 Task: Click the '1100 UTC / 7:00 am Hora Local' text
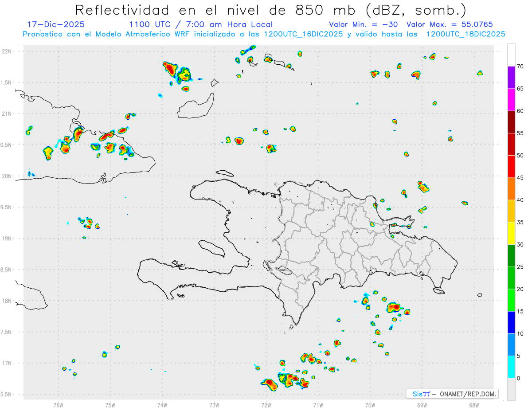(x=201, y=24)
